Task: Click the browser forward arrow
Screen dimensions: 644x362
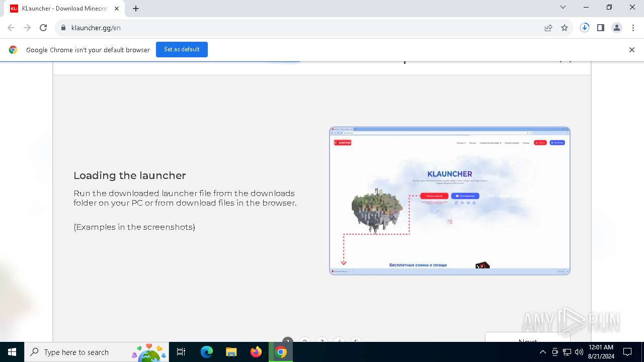Action: tap(27, 28)
